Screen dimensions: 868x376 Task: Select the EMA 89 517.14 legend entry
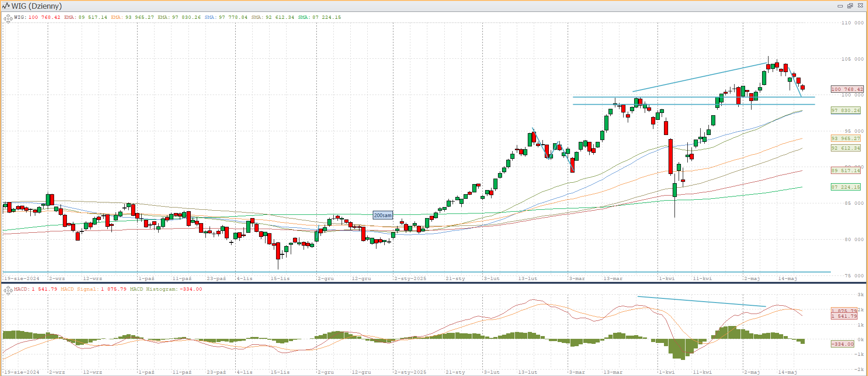coord(86,17)
